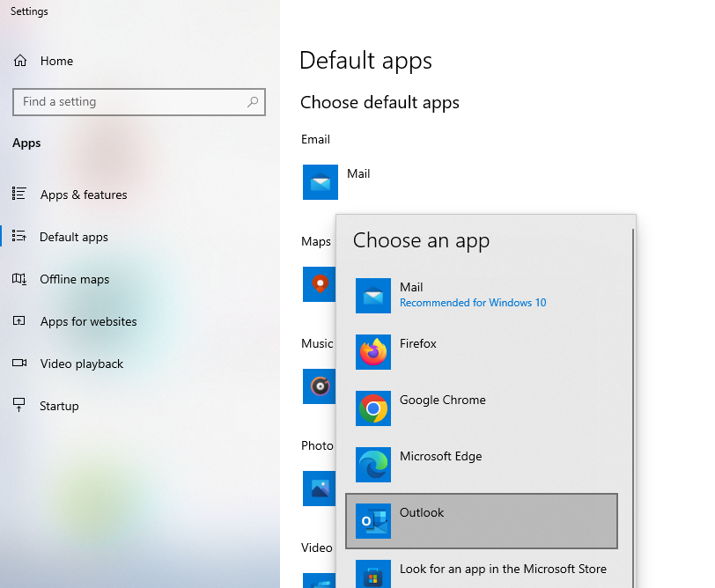The height and width of the screenshot is (588, 715).
Task: Click the Video category label
Action: point(316,548)
